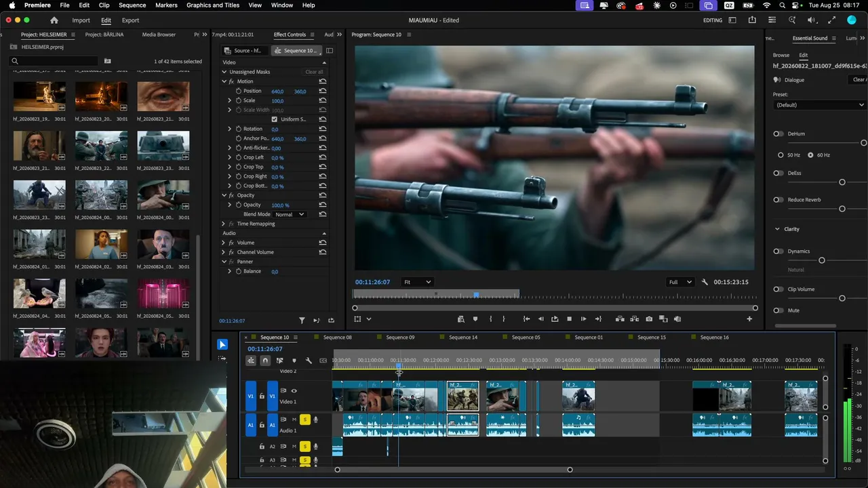This screenshot has height=488, width=868.
Task: Select the close-up eye clip thumbnail in the Project panel
Action: [163, 96]
